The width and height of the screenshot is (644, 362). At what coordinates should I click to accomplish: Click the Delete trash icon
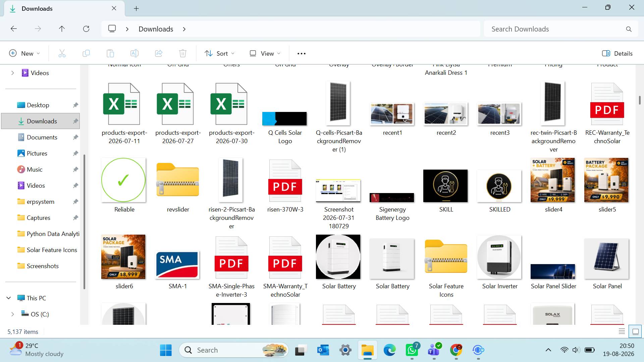pyautogui.click(x=183, y=53)
